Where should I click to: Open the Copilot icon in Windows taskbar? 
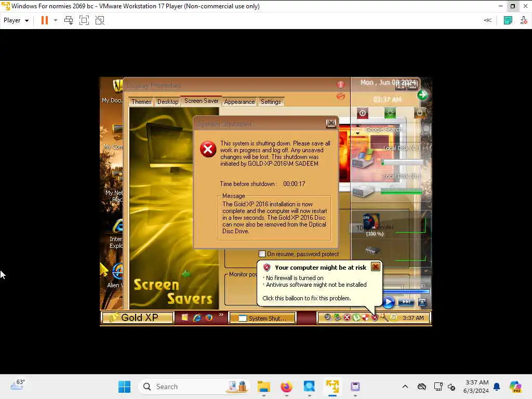(515, 387)
